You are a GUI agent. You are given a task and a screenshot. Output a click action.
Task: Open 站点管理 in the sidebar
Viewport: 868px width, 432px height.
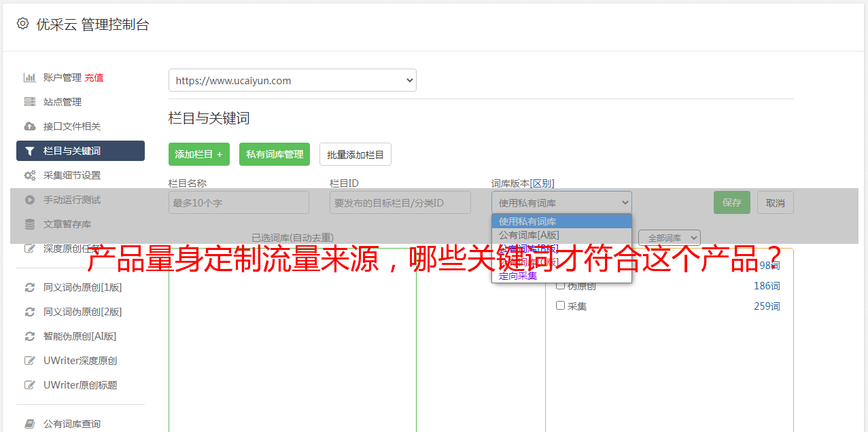click(x=63, y=102)
